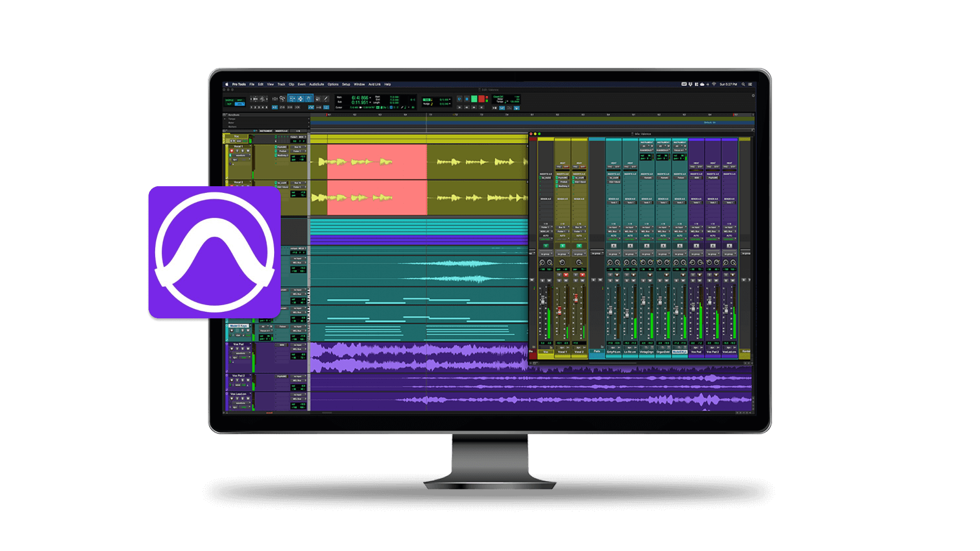Click the Vocal 1 mixer volume fader
This screenshot has height=551, width=980.
(x=559, y=310)
